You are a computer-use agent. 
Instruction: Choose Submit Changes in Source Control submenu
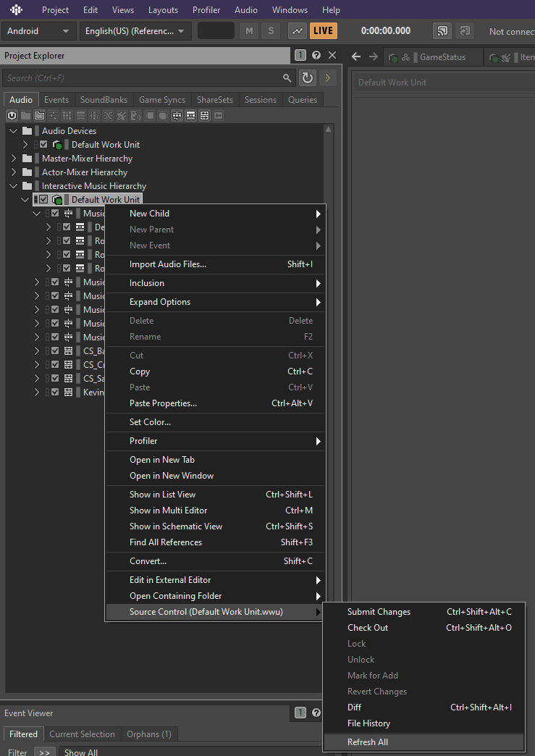424,611
